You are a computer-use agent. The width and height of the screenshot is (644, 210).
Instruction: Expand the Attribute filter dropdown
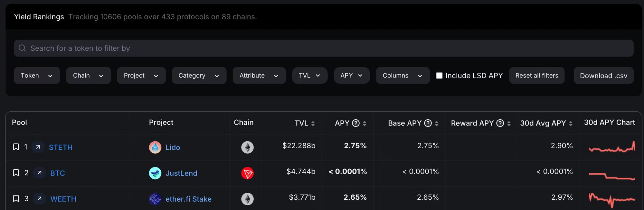tap(259, 75)
